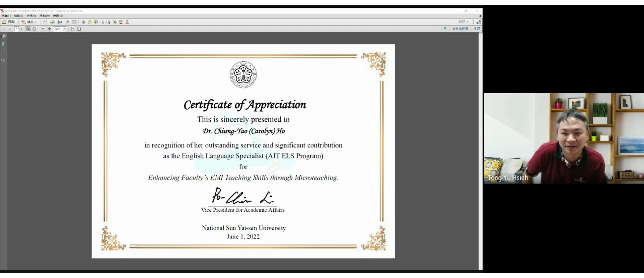This screenshot has height=278, width=644.
Task: Close the document with small X
Action: [x=480, y=16]
